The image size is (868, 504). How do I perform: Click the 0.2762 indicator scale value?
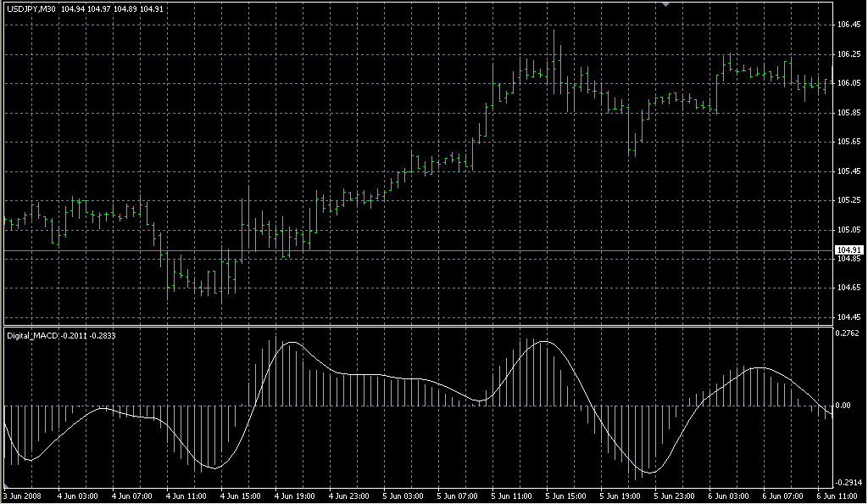pyautogui.click(x=849, y=333)
